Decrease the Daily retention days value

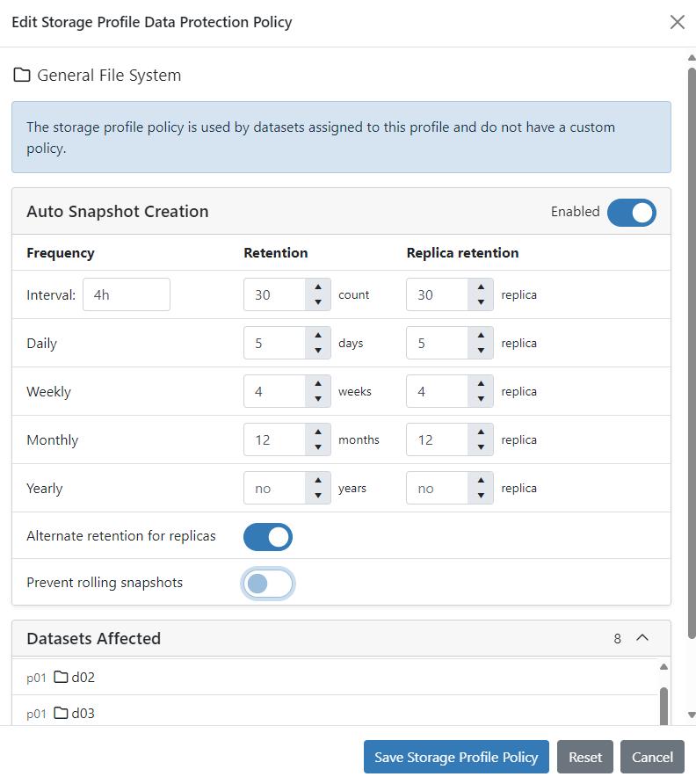click(317, 349)
